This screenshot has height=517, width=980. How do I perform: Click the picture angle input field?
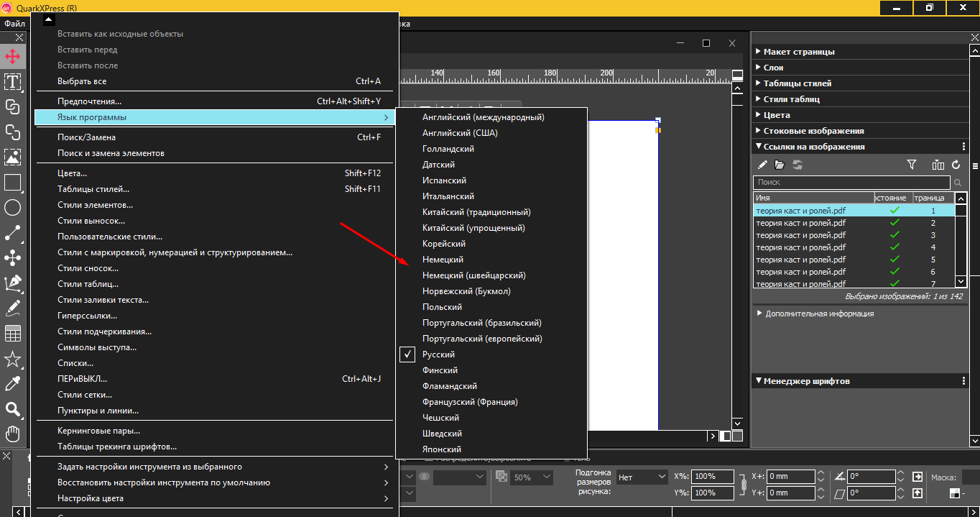tap(872, 477)
